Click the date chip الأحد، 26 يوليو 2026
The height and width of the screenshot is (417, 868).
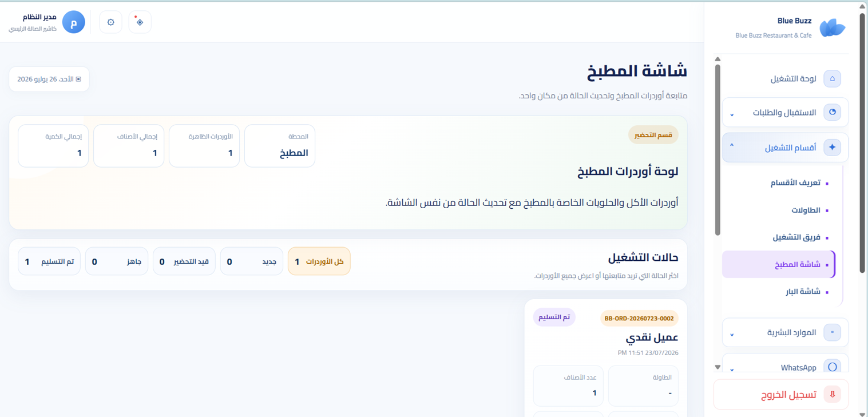tap(49, 79)
